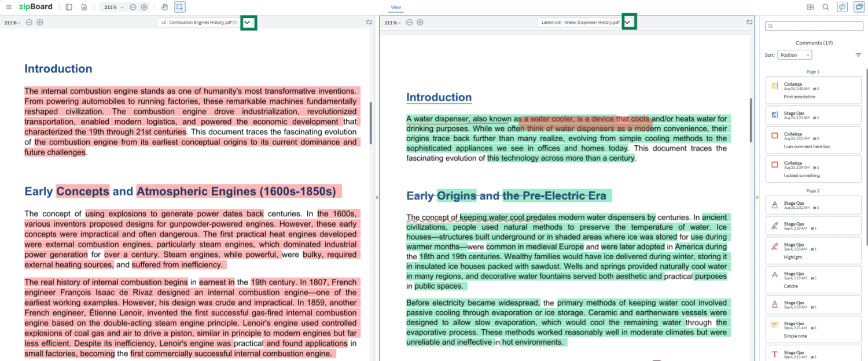Switch to the View tab

[396, 8]
